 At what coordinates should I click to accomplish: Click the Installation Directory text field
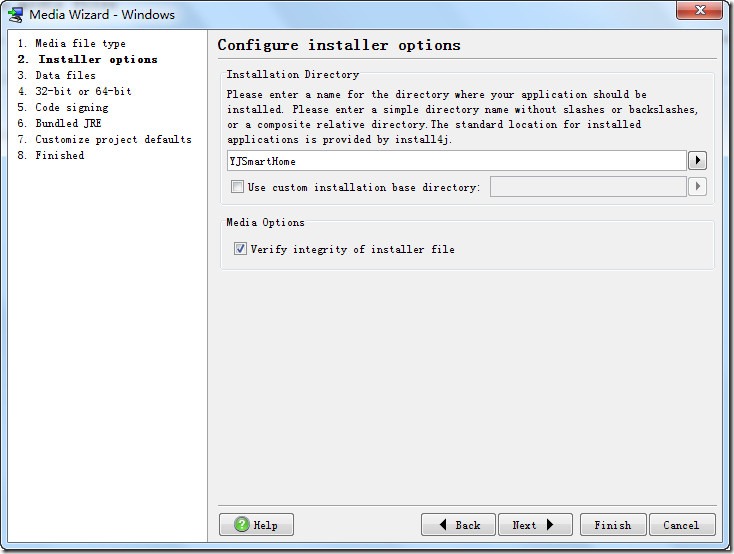(x=456, y=161)
